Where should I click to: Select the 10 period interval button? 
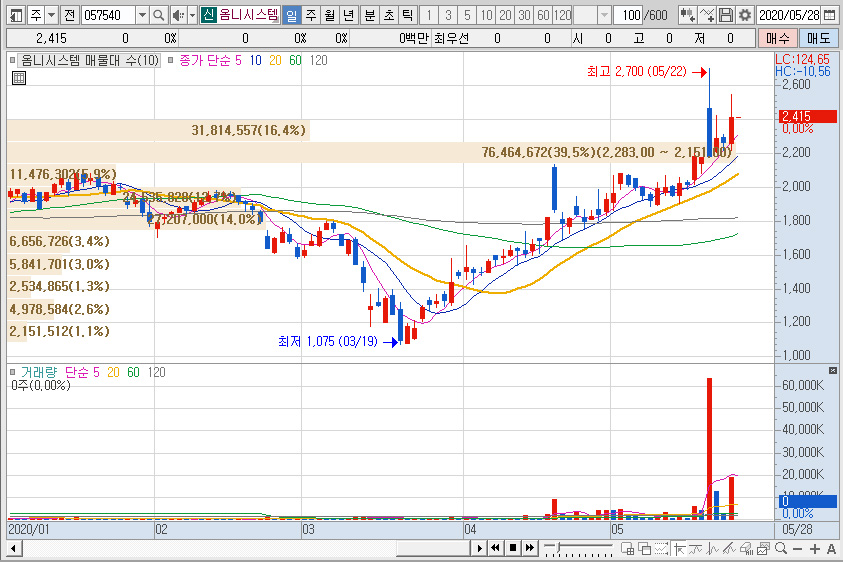click(487, 15)
